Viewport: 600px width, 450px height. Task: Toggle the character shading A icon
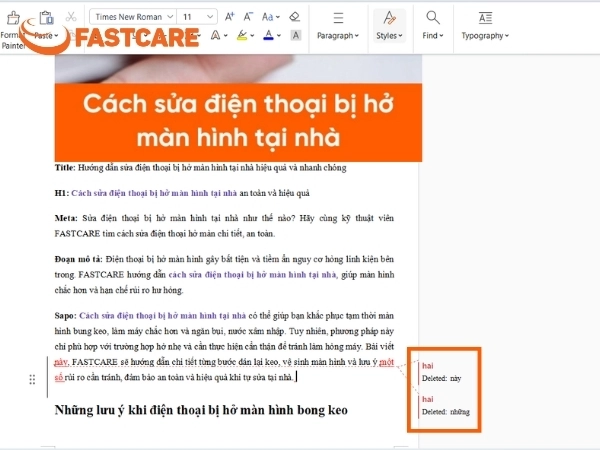(x=295, y=36)
